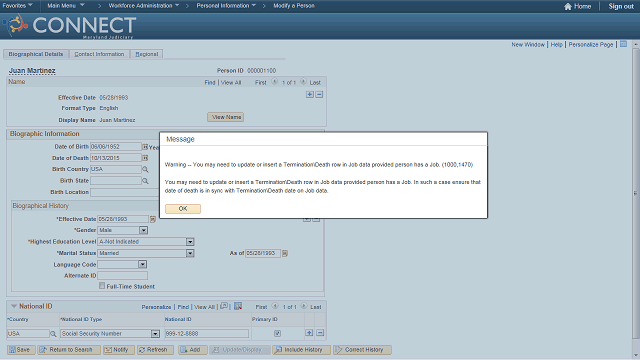Click the Save button
Screen dimensions: 640x360
click(x=20, y=350)
